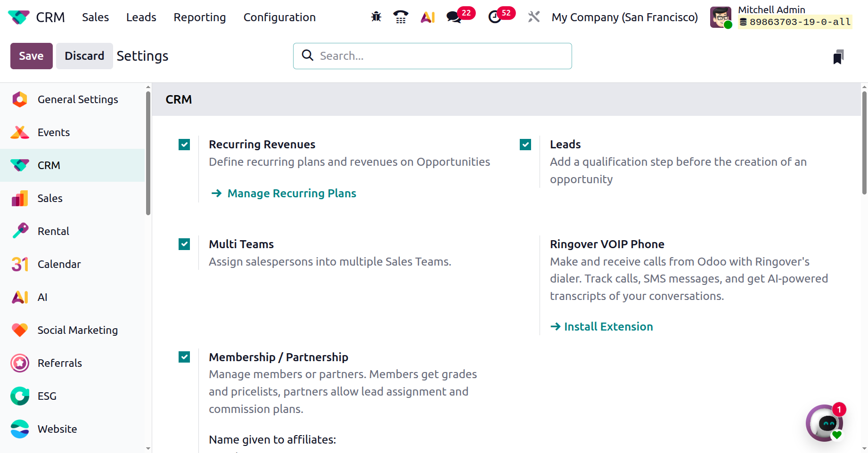Open the activities clock icon

click(x=495, y=17)
